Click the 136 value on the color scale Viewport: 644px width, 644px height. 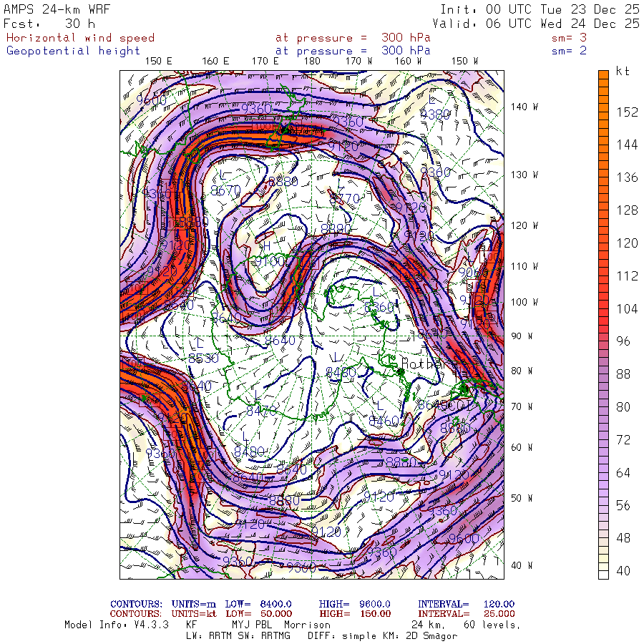click(x=627, y=177)
